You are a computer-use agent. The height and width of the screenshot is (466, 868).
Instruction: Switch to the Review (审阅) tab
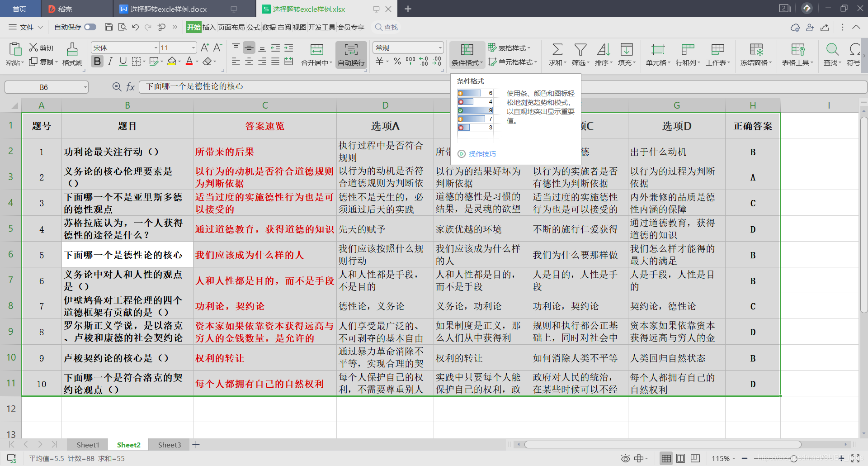(284, 27)
